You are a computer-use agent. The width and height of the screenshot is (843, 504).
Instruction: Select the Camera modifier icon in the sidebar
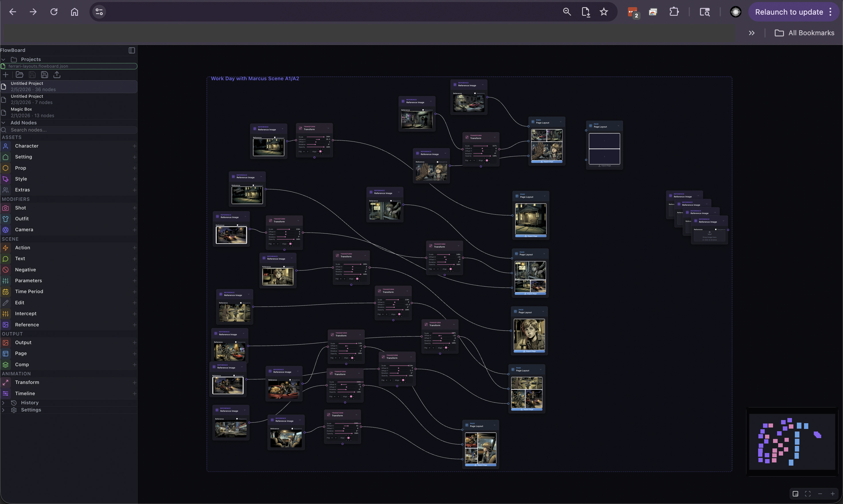[5, 230]
